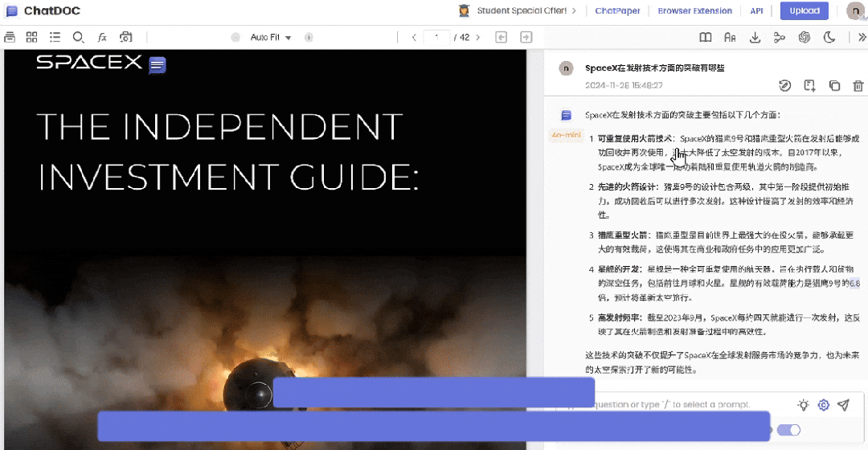Open chat settings gear icon

click(824, 405)
